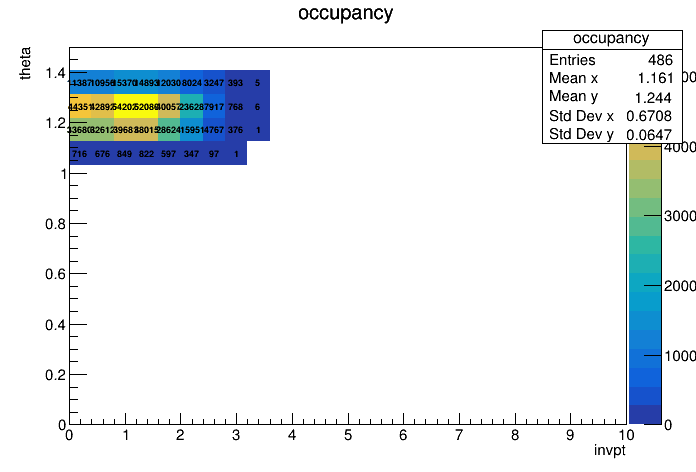Select the Std Dev x value 0.6708
The height and width of the screenshot is (472, 696).
coord(649,116)
